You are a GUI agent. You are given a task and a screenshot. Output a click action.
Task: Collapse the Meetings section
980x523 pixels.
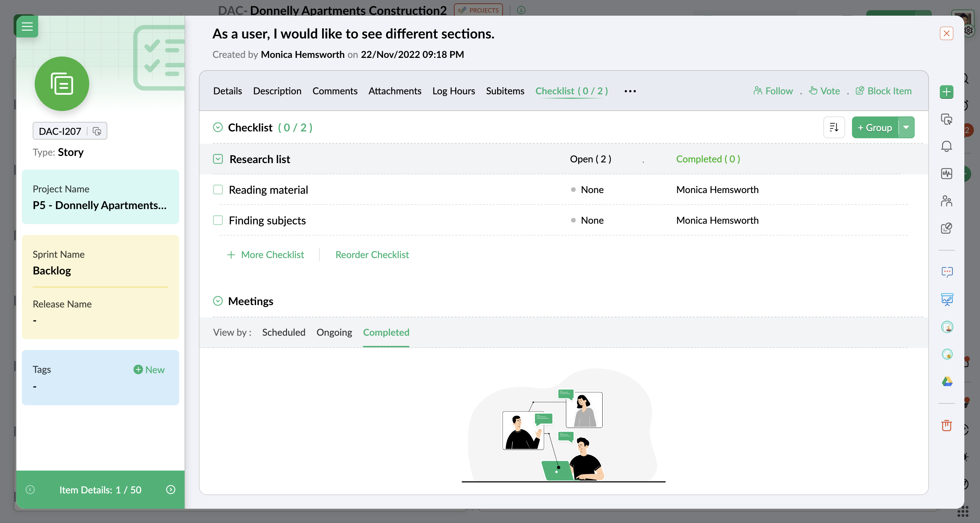pos(218,301)
